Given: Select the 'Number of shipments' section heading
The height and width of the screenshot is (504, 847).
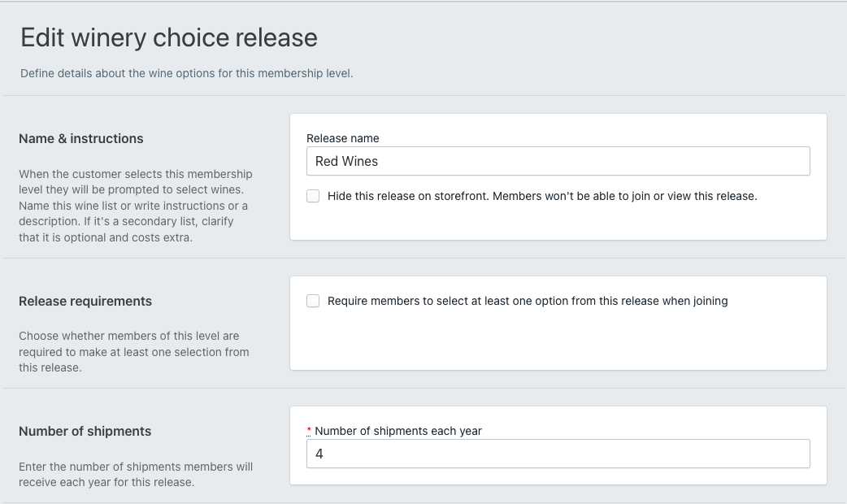Looking at the screenshot, I should click(x=85, y=432).
